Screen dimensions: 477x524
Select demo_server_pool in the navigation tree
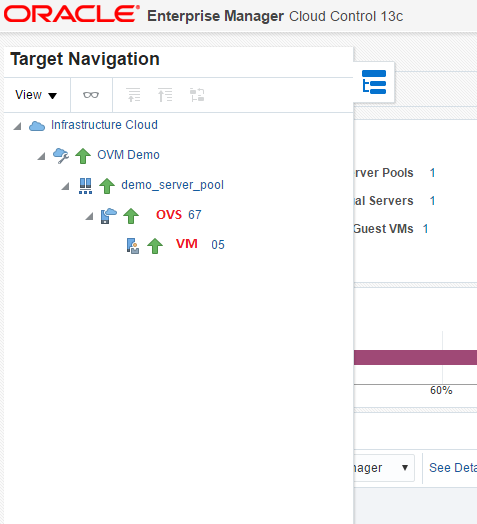coord(172,185)
